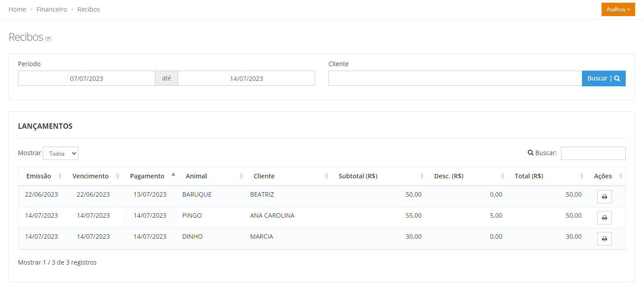Go to Home breadcrumb
644x291 pixels.
[17, 9]
